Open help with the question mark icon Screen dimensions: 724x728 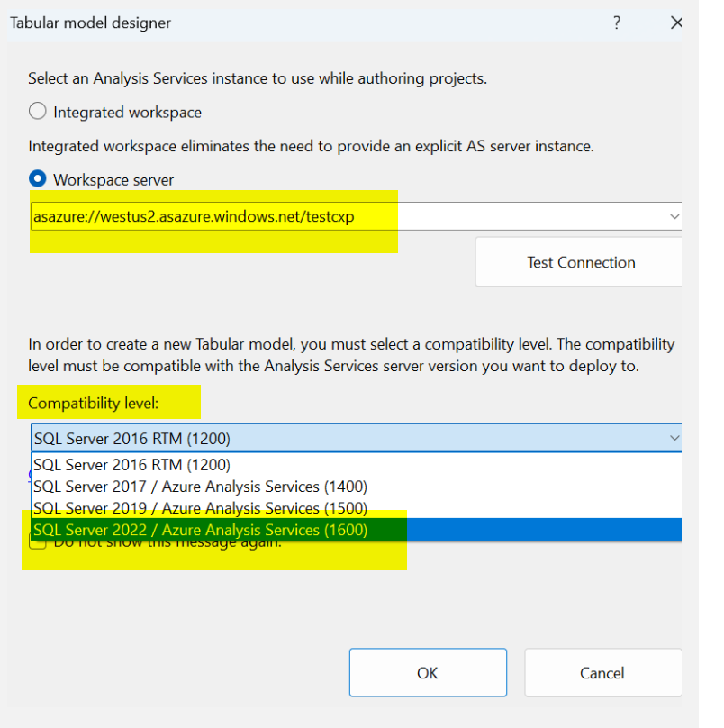(617, 23)
